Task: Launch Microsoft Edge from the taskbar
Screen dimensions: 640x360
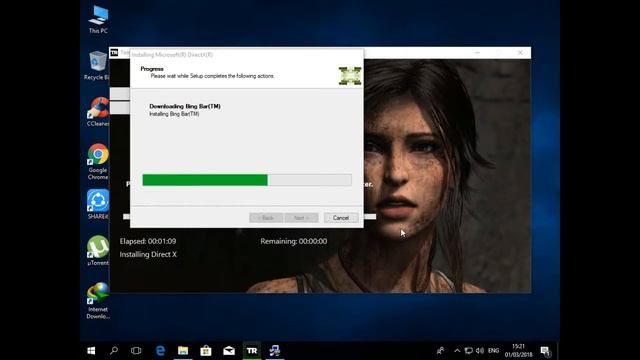Action: pos(160,351)
